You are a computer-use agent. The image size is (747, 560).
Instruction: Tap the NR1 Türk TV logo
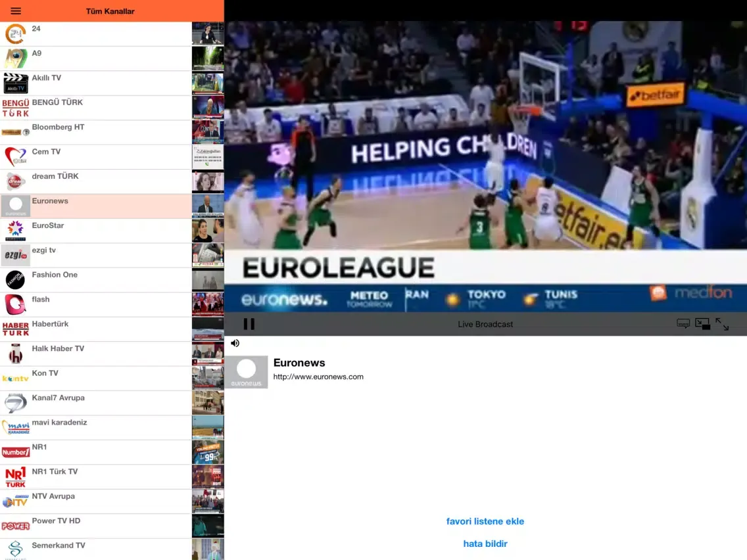[x=16, y=477]
